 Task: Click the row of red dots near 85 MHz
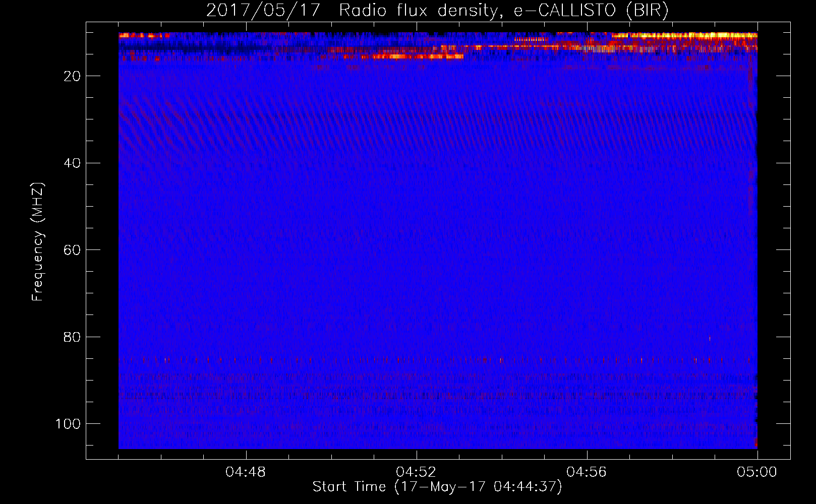click(x=434, y=360)
